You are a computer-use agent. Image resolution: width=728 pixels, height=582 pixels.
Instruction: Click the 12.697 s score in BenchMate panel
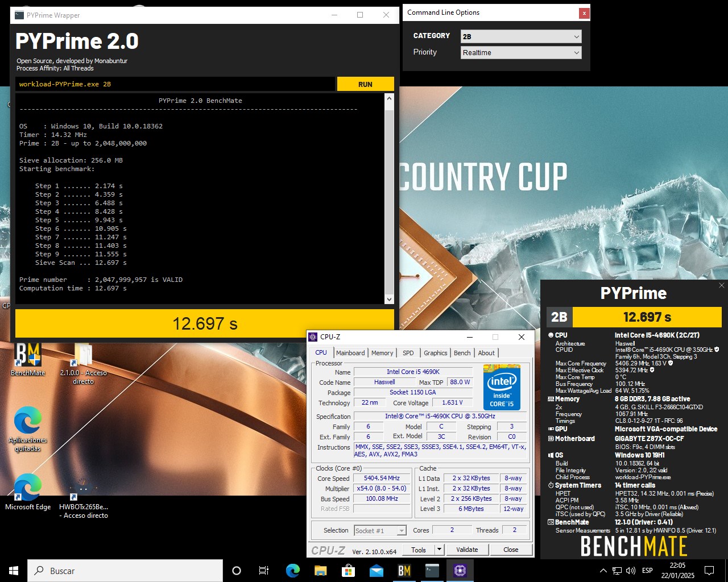[x=647, y=317]
